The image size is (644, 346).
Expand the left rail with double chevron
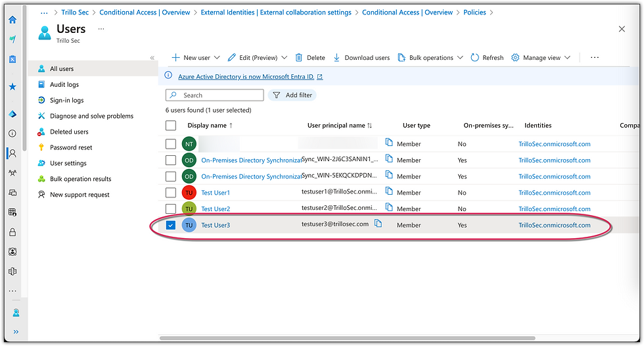16,332
